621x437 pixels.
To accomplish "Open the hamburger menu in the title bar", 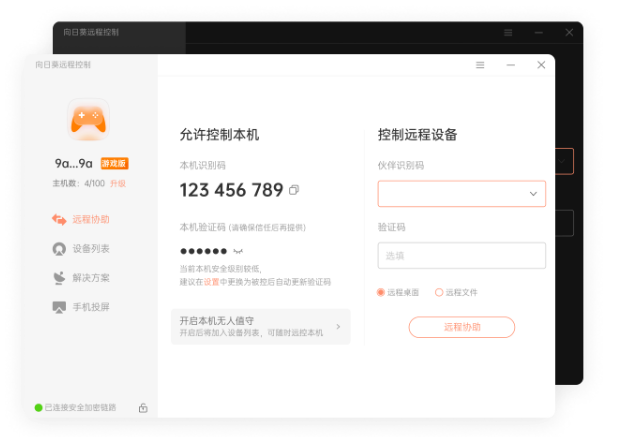I will click(480, 65).
